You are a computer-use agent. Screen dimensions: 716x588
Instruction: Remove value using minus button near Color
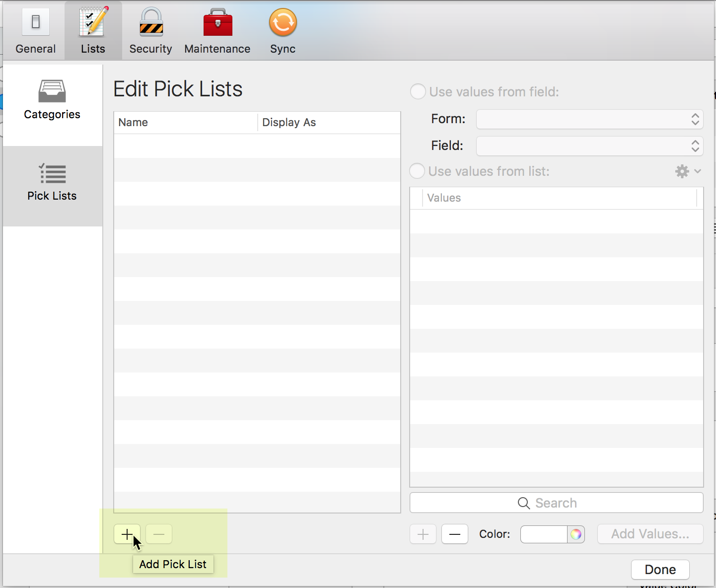(455, 534)
